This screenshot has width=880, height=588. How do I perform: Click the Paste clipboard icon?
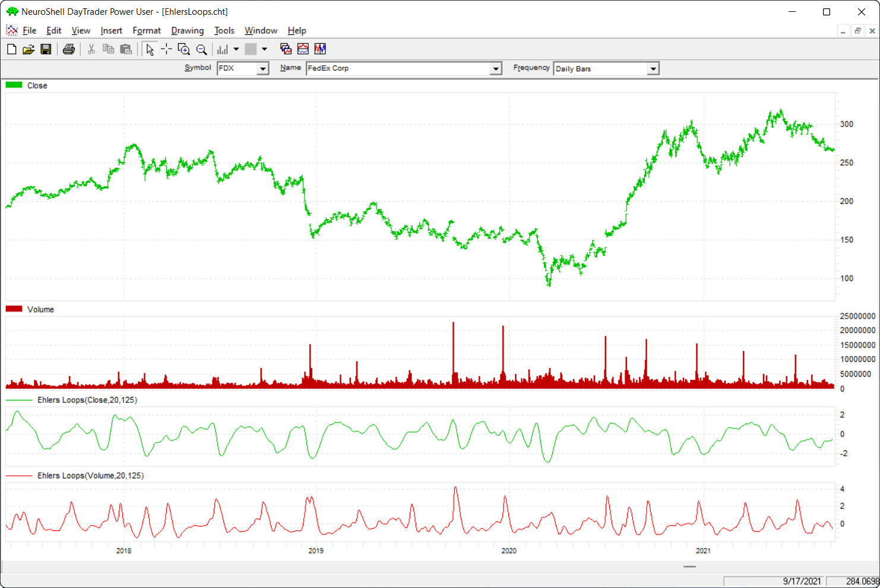126,49
